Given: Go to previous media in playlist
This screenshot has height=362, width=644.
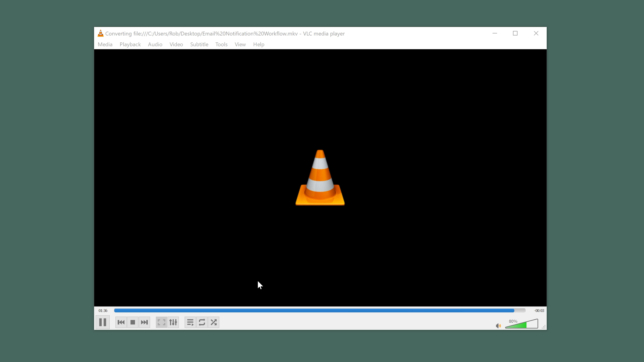Looking at the screenshot, I should 121,322.
